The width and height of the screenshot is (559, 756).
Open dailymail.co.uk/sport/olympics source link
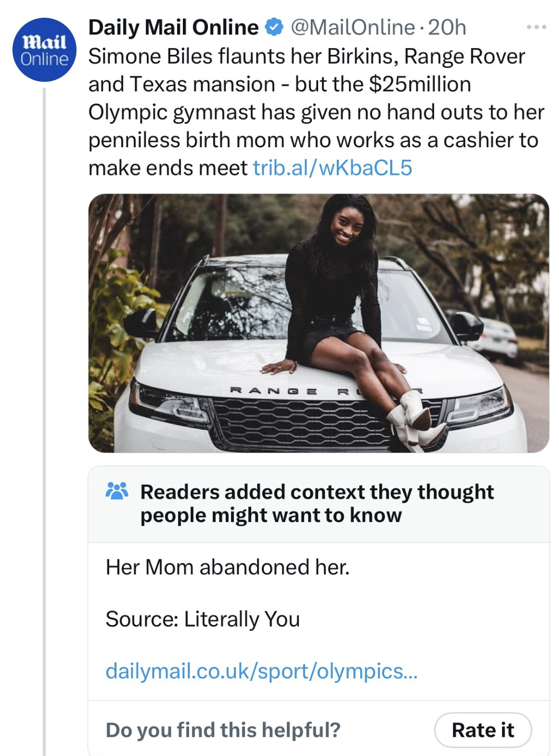261,671
